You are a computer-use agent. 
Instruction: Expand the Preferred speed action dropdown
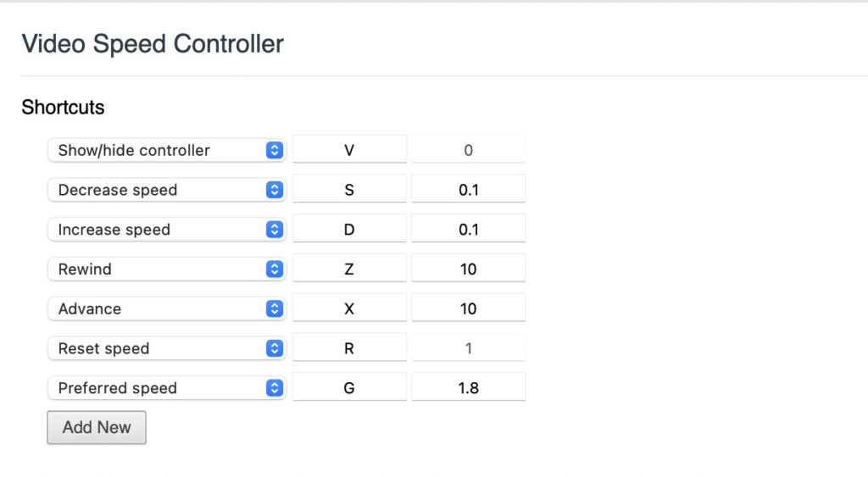coord(166,388)
